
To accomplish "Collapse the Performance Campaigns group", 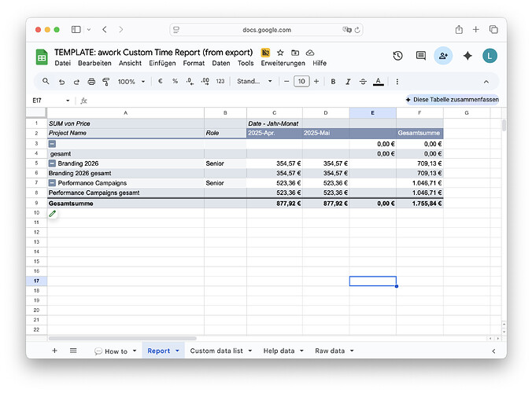I will (52, 183).
